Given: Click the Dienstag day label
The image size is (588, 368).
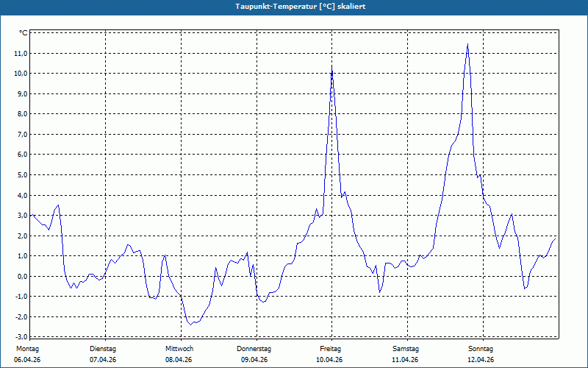Looking at the screenshot, I should tap(103, 349).
